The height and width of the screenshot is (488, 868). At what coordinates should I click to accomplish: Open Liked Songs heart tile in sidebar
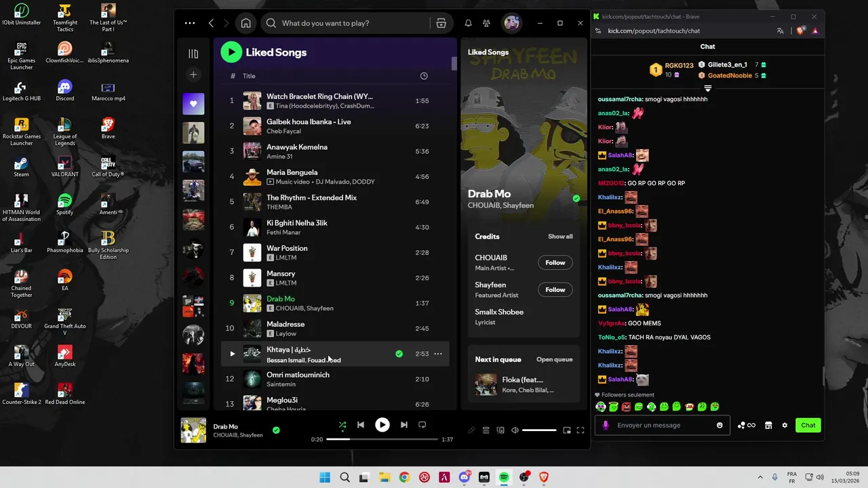pyautogui.click(x=193, y=104)
